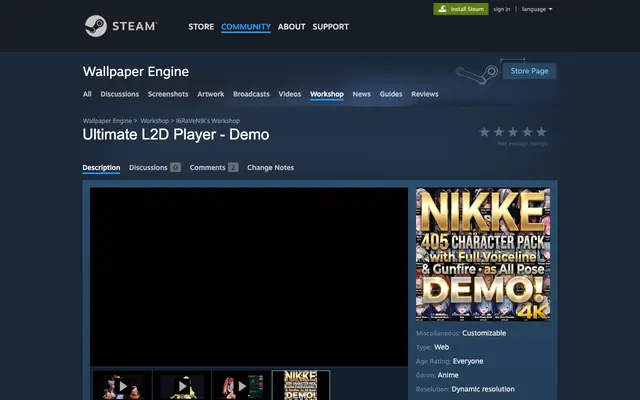This screenshot has width=640, height=400.
Task: Open the Change Notes tab
Action: pyautogui.click(x=270, y=167)
